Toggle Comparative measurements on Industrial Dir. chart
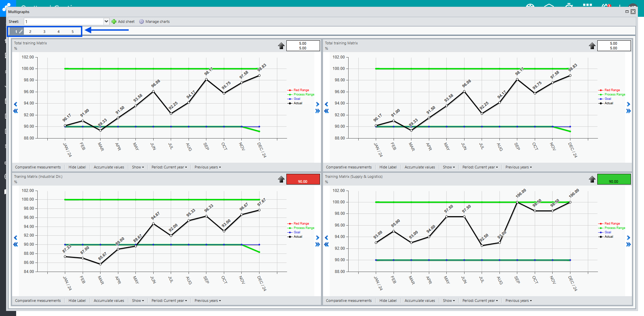 click(38, 301)
